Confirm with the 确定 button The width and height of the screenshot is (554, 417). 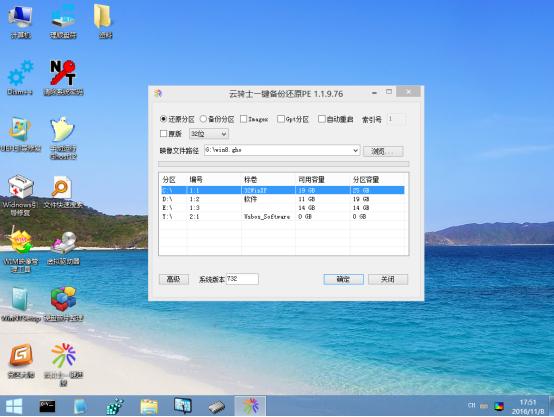click(x=343, y=279)
